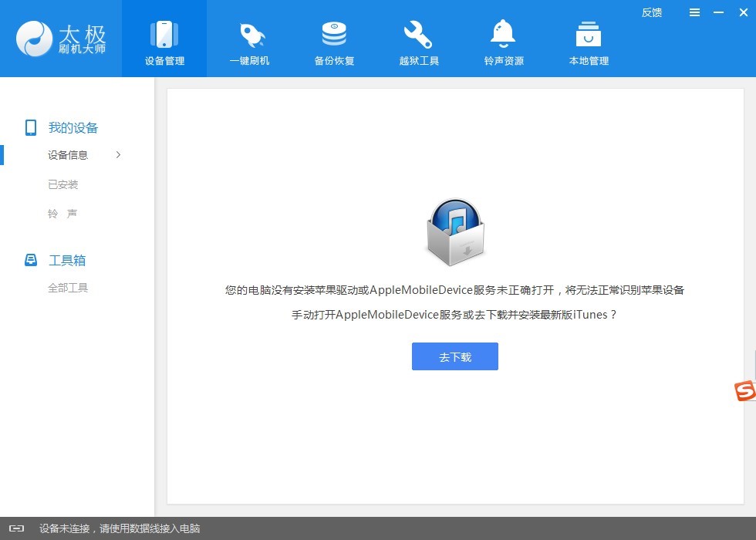
Task: Launch the 越狱工具 jailbreak tools
Action: tap(418, 39)
